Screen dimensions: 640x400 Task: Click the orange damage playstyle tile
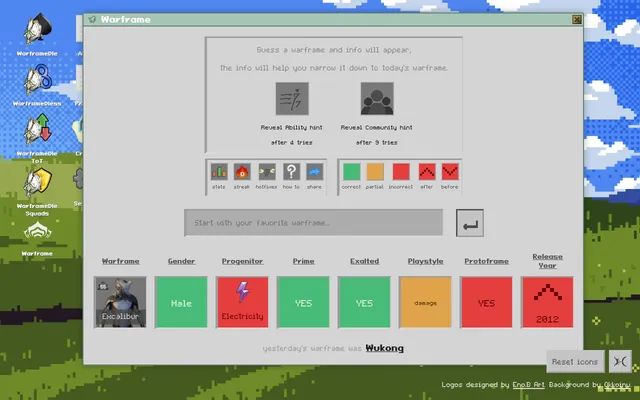425,302
